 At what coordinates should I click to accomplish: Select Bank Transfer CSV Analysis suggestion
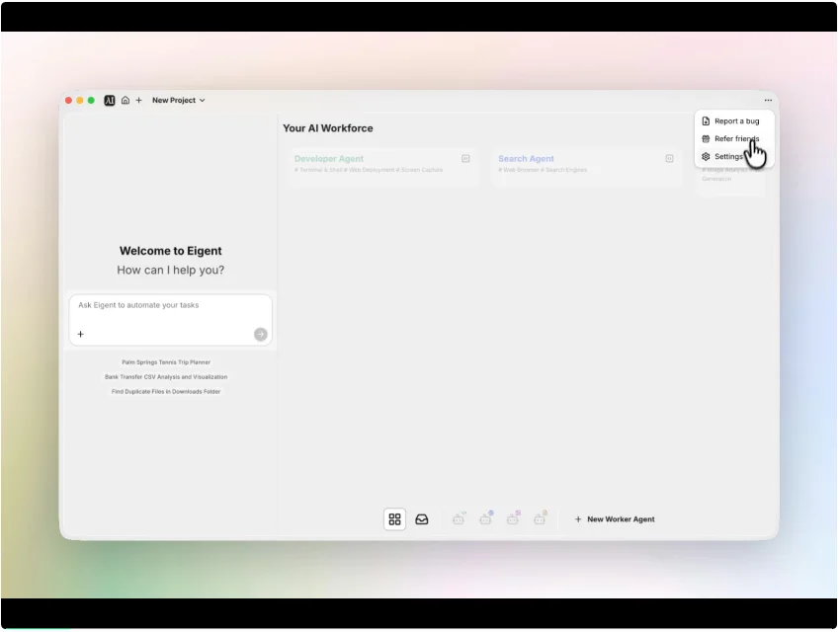[166, 377]
